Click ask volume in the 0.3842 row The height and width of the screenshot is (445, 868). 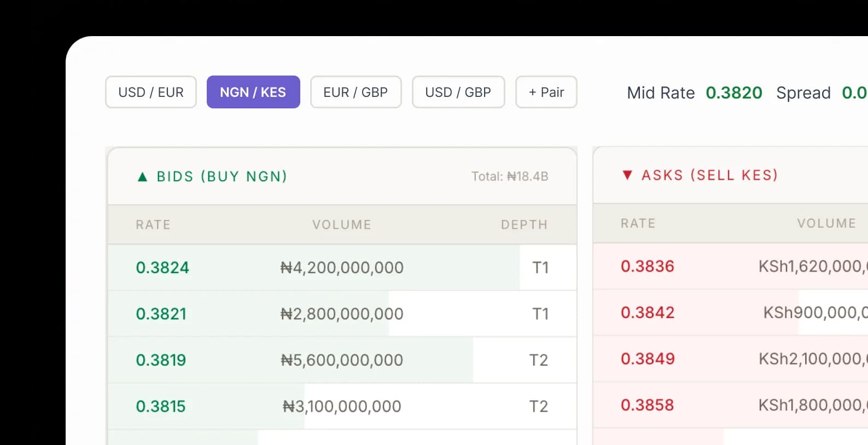815,313
